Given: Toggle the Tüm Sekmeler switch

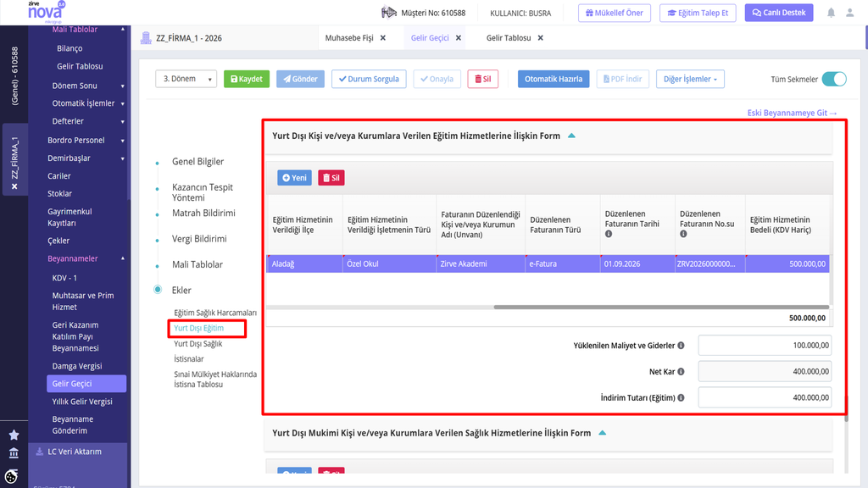Looking at the screenshot, I should click(834, 79).
